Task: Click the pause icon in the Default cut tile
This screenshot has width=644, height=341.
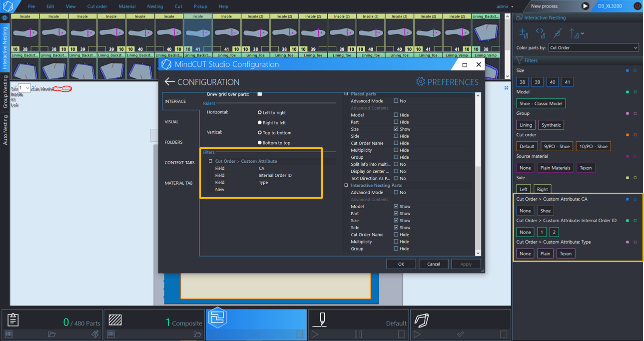Action: pos(358,334)
